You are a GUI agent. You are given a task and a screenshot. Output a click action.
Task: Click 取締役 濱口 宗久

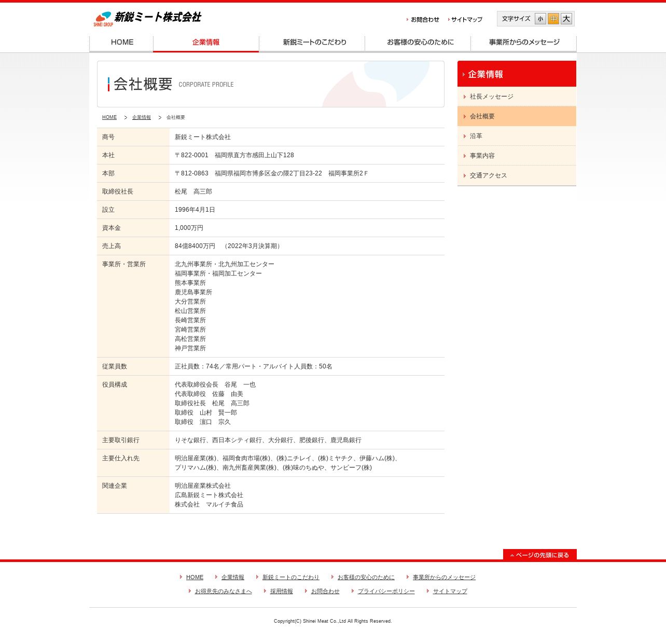point(203,422)
